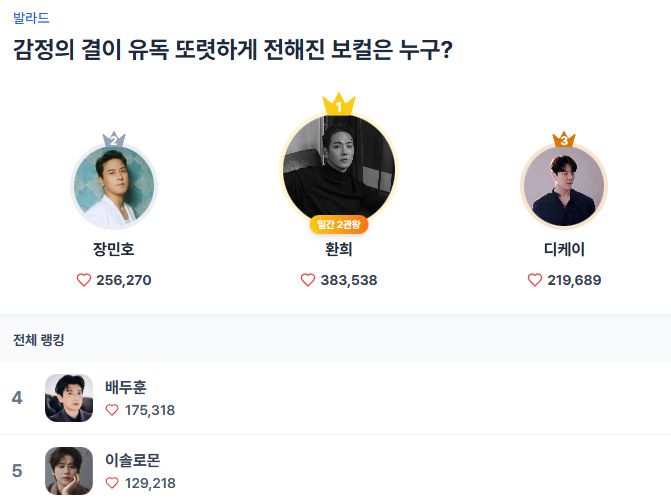Select 이솔로몬 in the ranking list
The height and width of the screenshot is (501, 671).
point(132,460)
